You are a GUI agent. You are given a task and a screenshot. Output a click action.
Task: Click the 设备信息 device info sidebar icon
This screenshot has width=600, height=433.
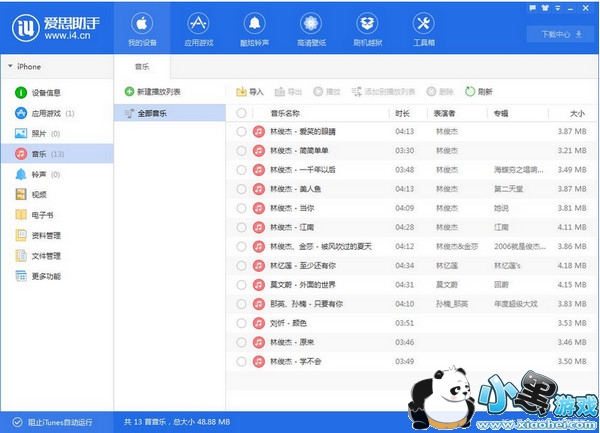pyautogui.click(x=21, y=93)
